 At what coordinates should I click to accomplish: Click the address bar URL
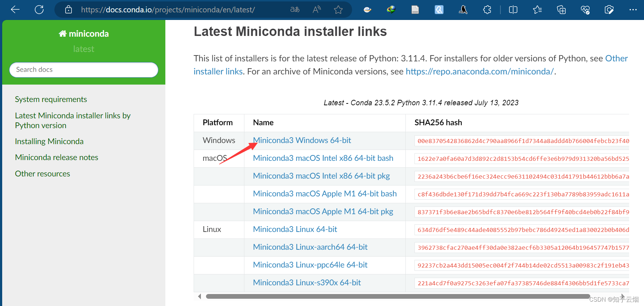168,10
